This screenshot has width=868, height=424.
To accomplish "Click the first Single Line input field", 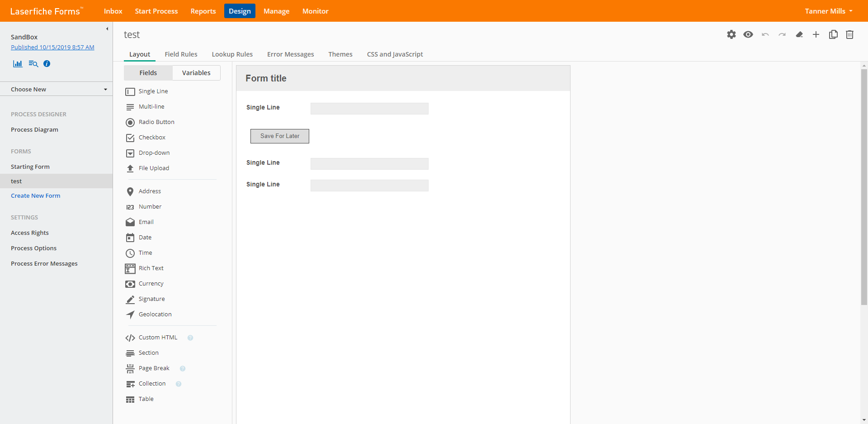I will coord(369,109).
